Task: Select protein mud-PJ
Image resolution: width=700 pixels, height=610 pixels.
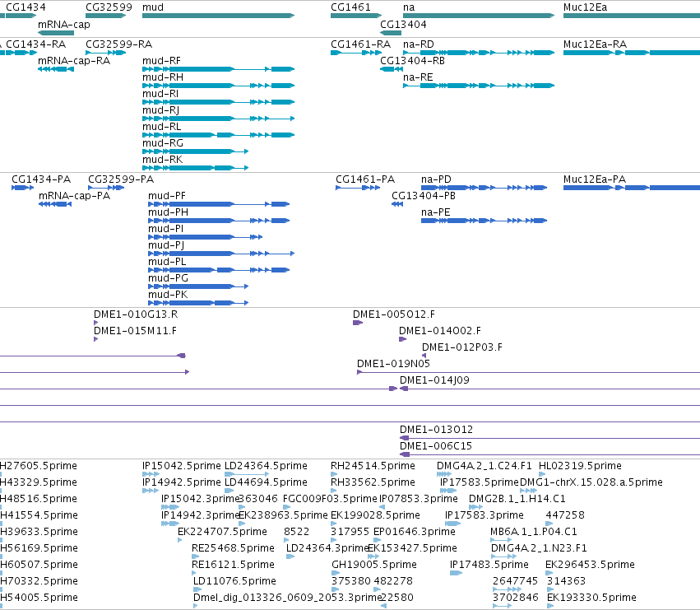Action: (x=221, y=254)
